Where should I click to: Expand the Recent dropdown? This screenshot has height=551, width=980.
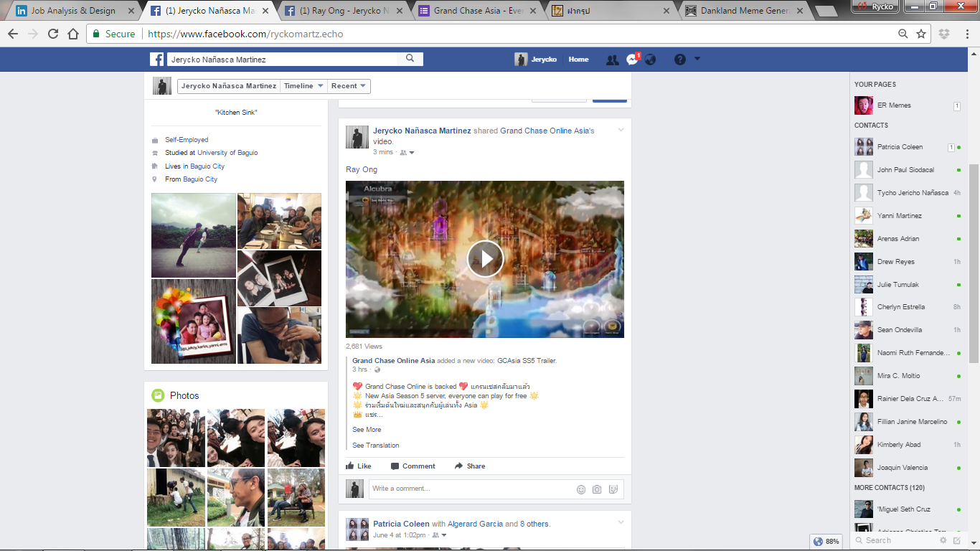349,86
